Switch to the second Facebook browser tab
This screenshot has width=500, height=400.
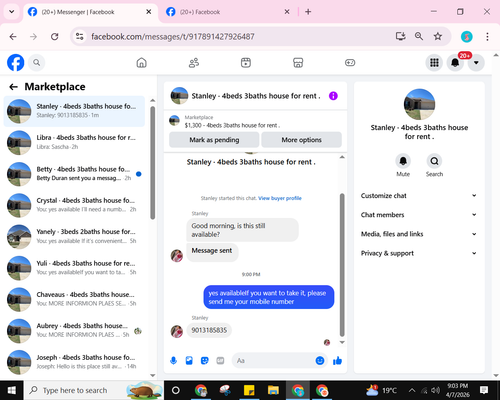point(227,12)
